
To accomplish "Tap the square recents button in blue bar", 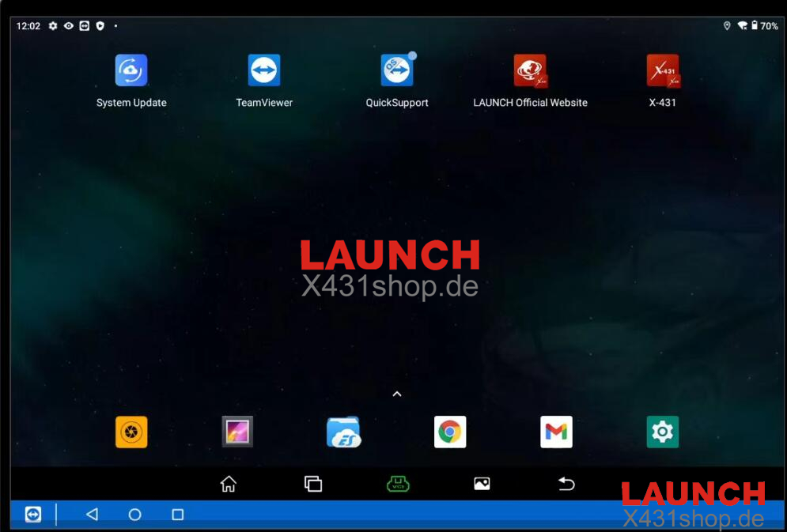I will point(178,515).
